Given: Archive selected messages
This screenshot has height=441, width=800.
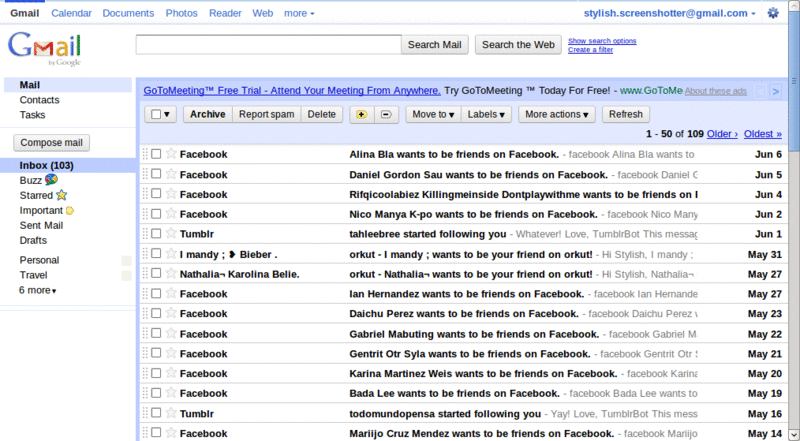Looking at the screenshot, I should click(208, 114).
